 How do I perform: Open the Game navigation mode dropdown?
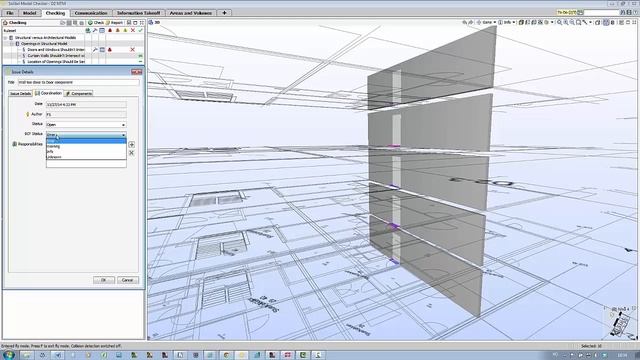tap(486, 22)
